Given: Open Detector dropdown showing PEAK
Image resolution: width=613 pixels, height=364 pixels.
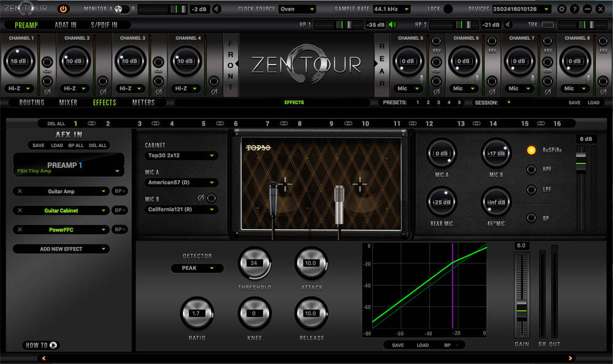Looking at the screenshot, I should 197,268.
